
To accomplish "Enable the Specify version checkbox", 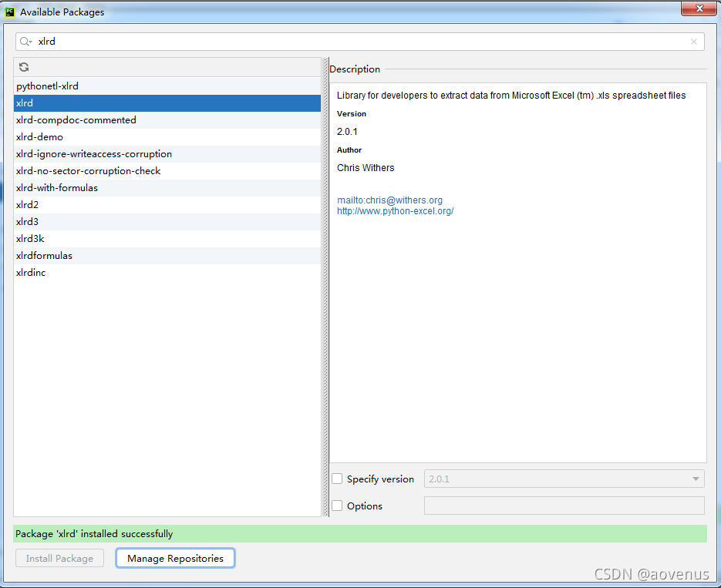I will click(x=337, y=479).
